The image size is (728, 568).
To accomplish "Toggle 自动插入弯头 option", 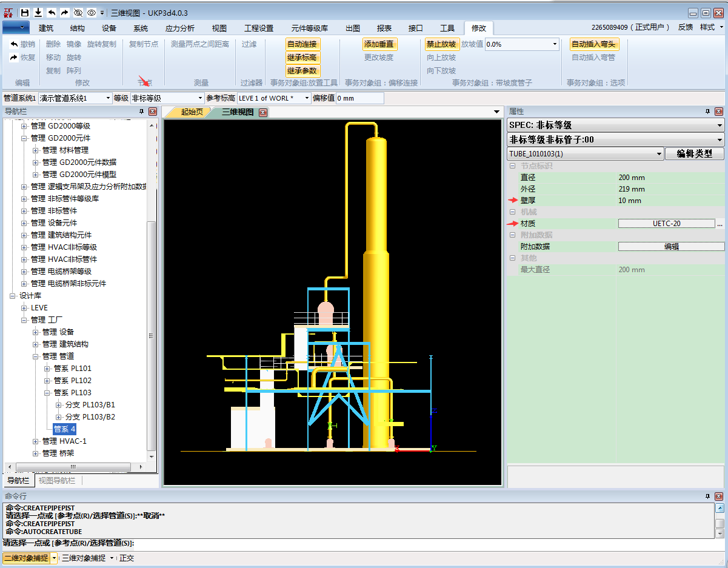I will (x=593, y=44).
